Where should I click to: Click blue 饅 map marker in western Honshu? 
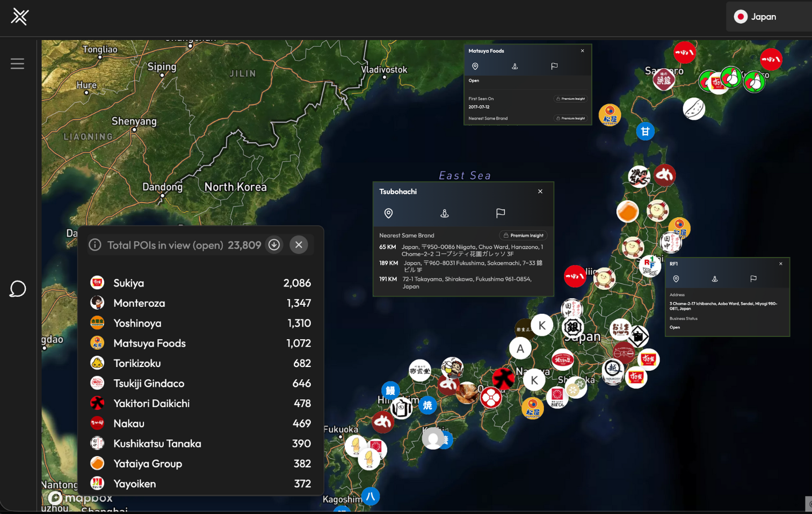click(x=390, y=391)
